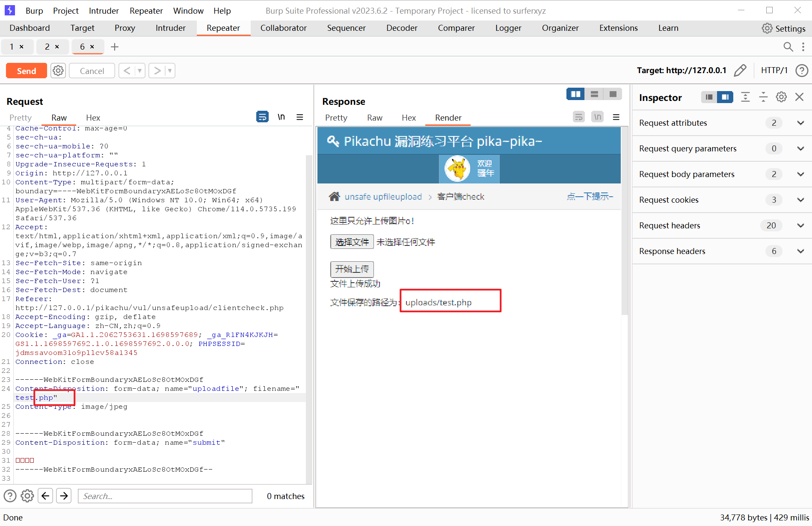Select side-by-side response layout view
The image size is (812, 526).
(575, 94)
